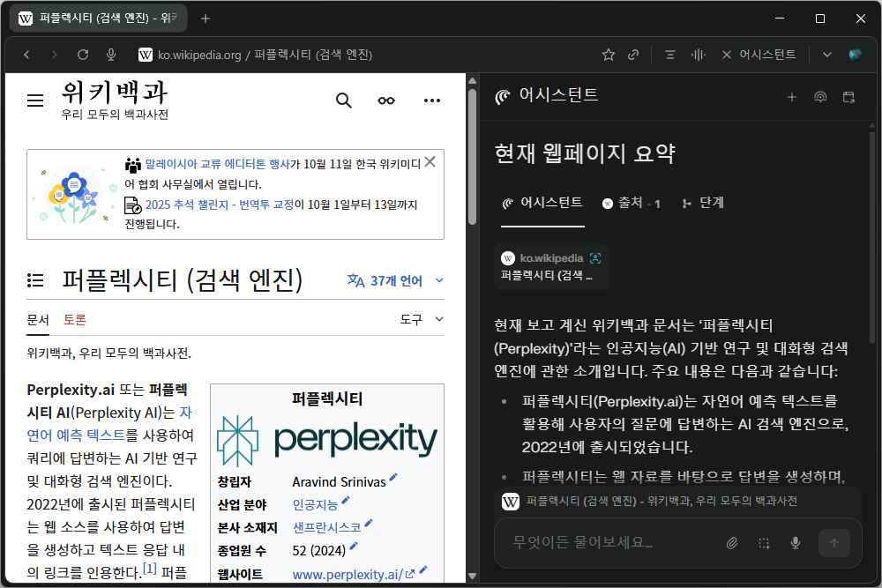Copy page link using chain icon
The width and height of the screenshot is (882, 588).
pyautogui.click(x=633, y=55)
